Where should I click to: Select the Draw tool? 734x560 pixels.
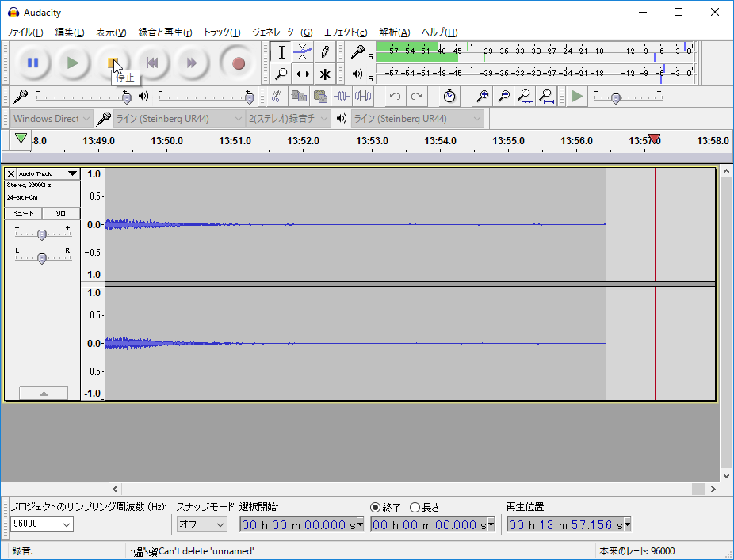(325, 52)
